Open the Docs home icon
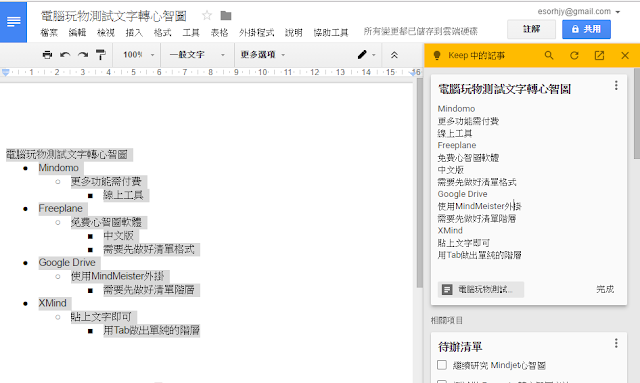Image resolution: width=640 pixels, height=383 pixels. [x=13, y=22]
